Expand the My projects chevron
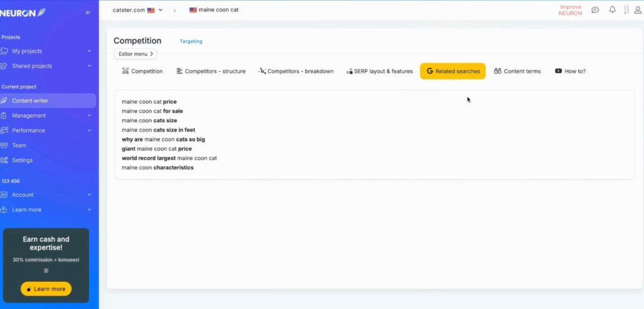Image resolution: width=644 pixels, height=309 pixels. pos(89,51)
